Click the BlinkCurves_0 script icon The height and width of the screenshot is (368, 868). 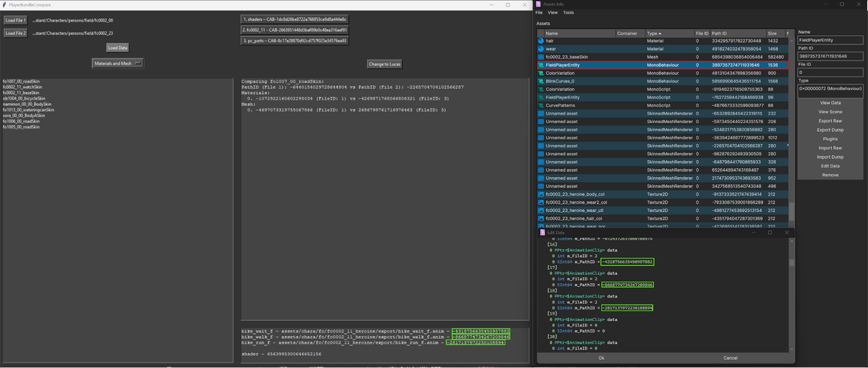pos(541,81)
